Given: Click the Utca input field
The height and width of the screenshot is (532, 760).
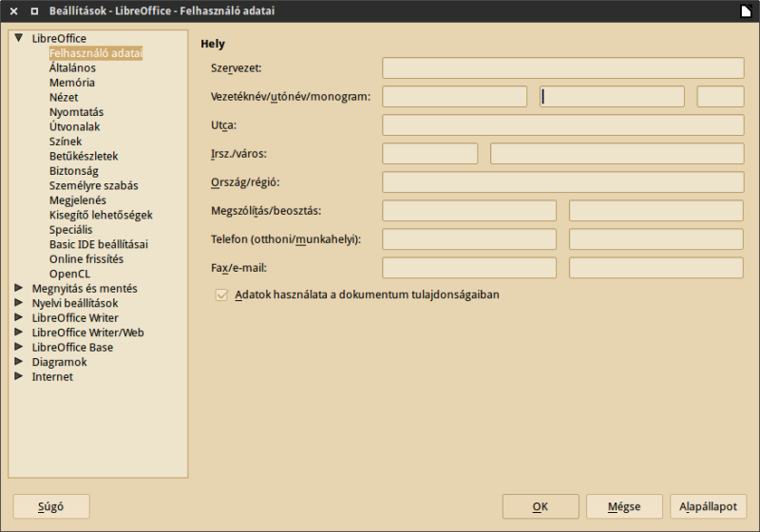Looking at the screenshot, I should click(x=562, y=125).
